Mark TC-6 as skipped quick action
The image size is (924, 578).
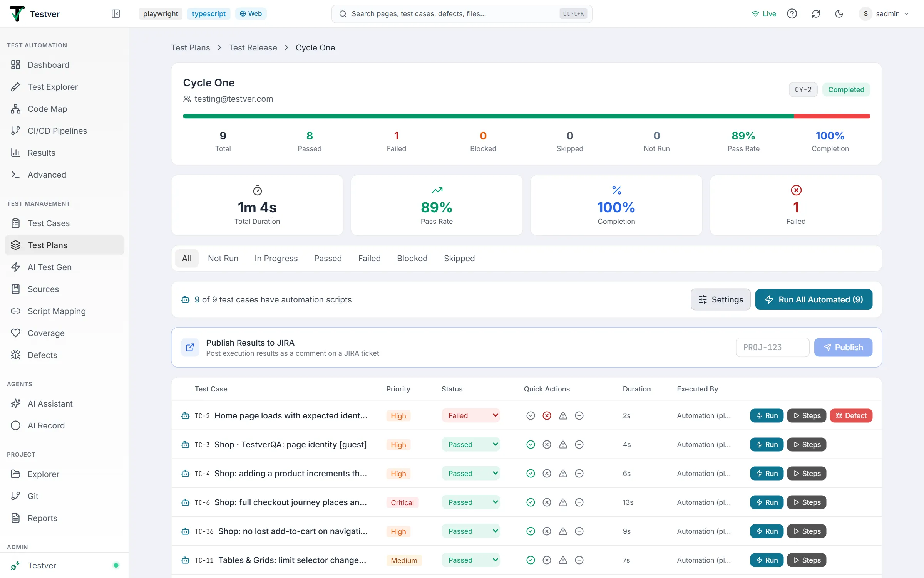point(579,502)
